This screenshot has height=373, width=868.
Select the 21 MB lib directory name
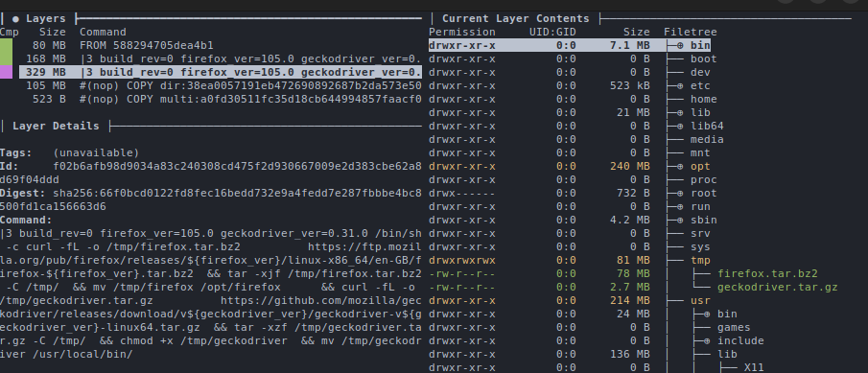coord(700,113)
